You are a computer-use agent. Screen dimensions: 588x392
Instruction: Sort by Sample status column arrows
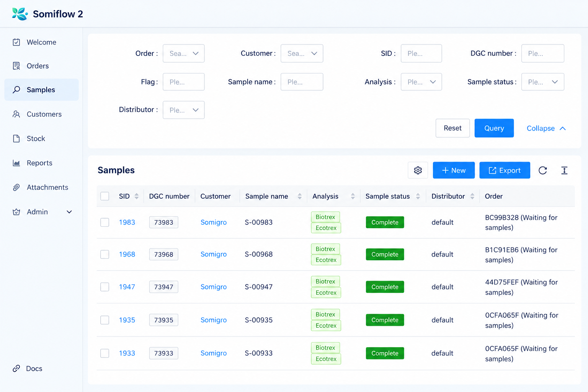click(418, 196)
